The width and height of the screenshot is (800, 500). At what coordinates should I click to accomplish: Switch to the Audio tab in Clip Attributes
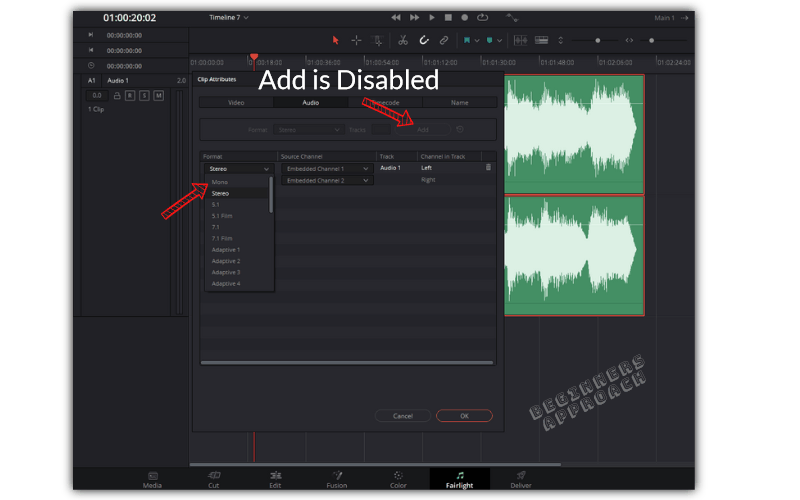(310, 103)
